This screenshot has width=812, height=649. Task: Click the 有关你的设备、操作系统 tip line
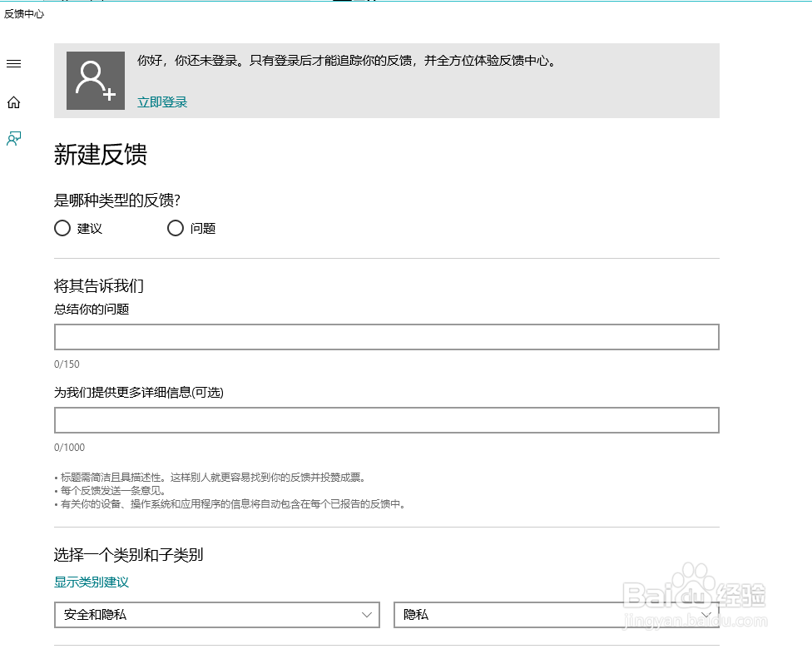coord(230,504)
